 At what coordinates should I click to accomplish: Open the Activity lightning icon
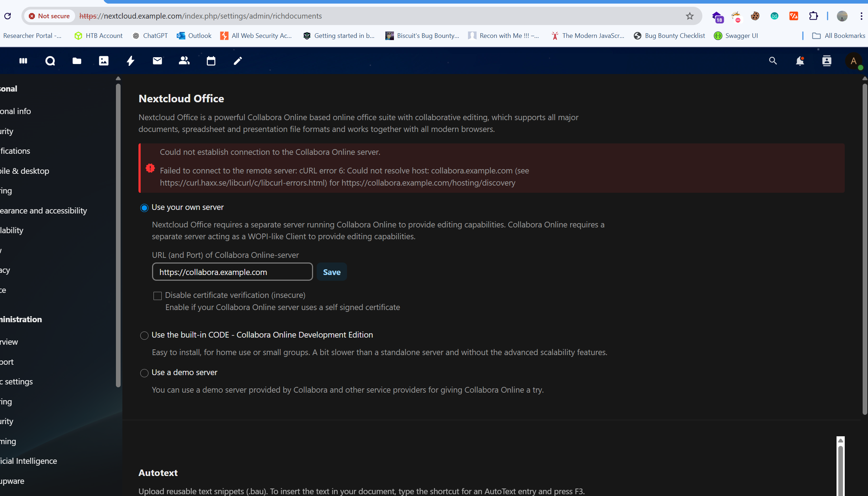click(131, 61)
